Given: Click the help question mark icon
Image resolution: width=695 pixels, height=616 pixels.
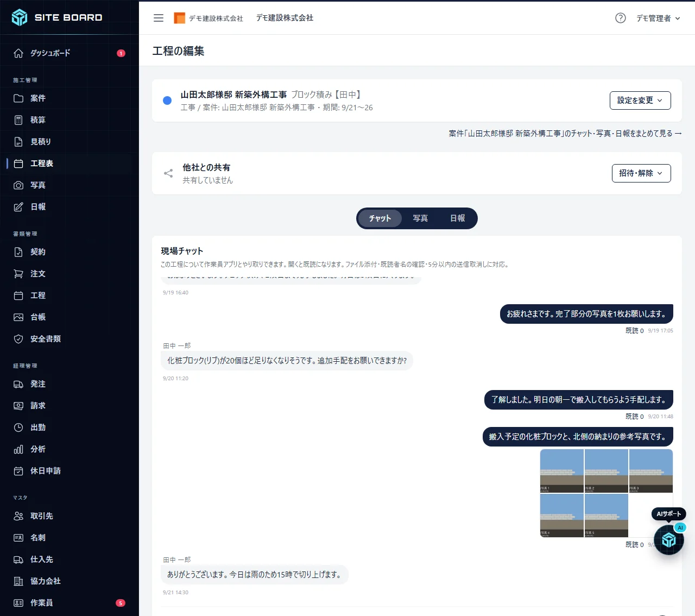Looking at the screenshot, I should pos(621,18).
